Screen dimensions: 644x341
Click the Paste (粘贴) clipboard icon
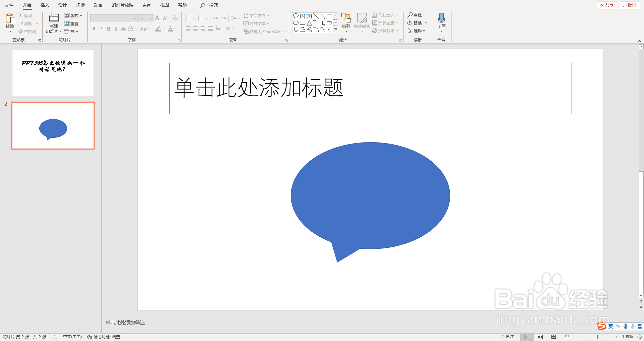coord(10,18)
